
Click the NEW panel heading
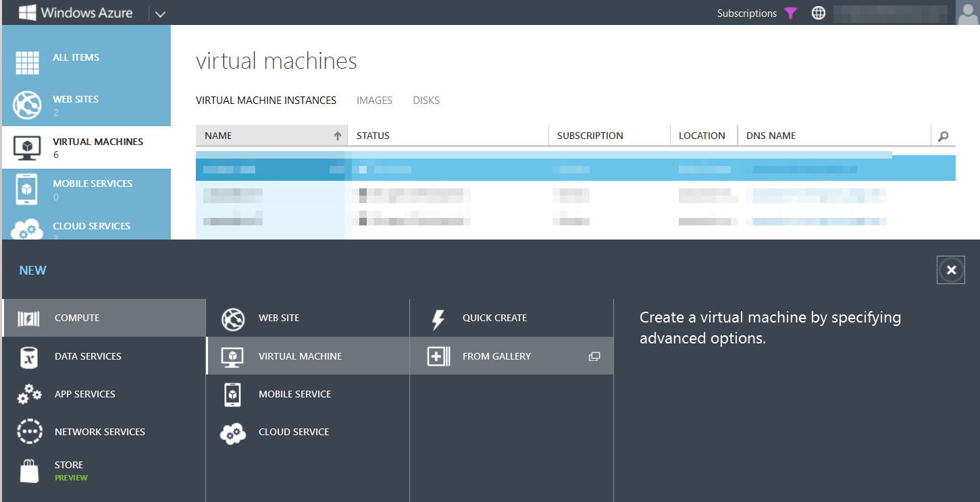click(x=33, y=271)
